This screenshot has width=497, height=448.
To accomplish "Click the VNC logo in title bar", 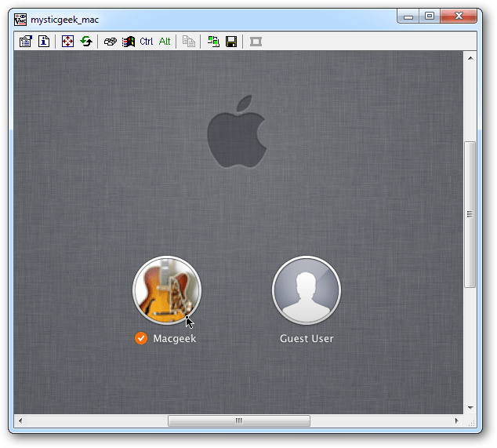I will click(20, 20).
